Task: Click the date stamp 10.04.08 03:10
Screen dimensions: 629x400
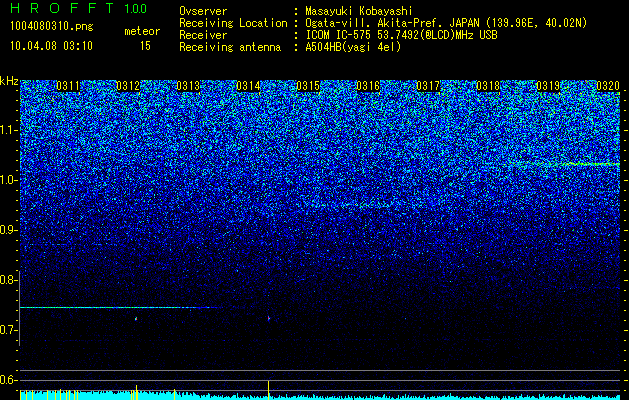Action: click(x=51, y=46)
